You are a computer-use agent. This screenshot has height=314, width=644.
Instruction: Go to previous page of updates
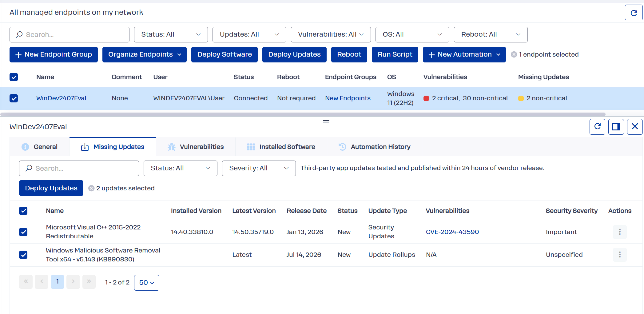42,282
